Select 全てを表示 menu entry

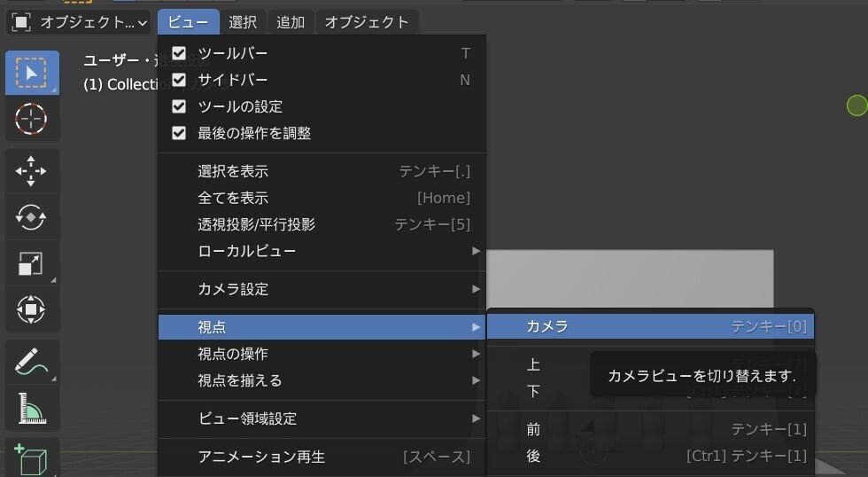tap(322, 198)
